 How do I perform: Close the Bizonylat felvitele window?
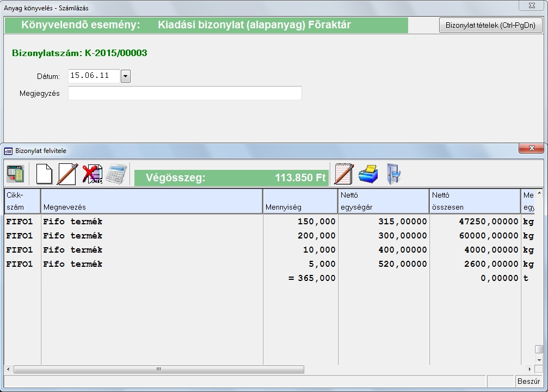[x=531, y=149]
